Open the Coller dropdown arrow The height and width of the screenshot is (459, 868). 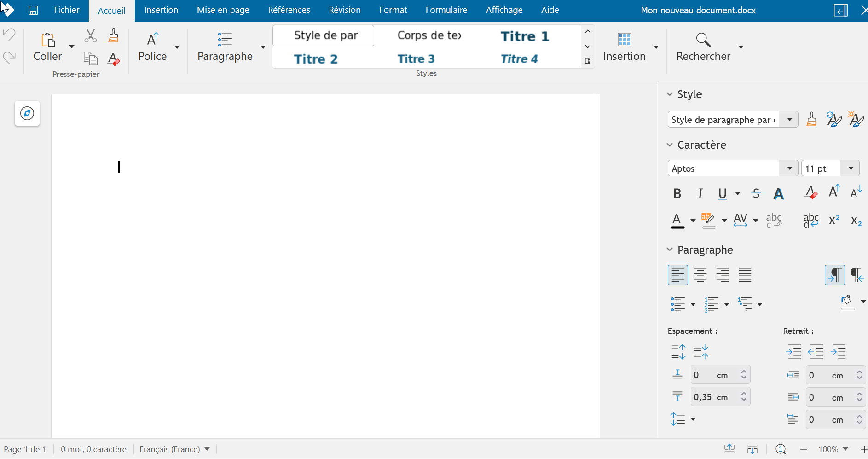[72, 46]
